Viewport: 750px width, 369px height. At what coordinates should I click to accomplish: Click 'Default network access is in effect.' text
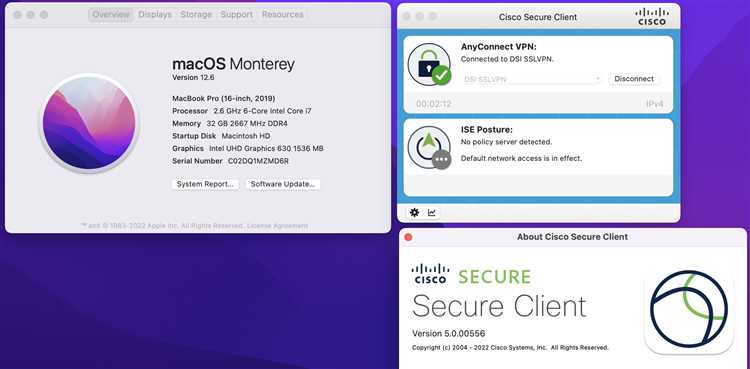[521, 158]
